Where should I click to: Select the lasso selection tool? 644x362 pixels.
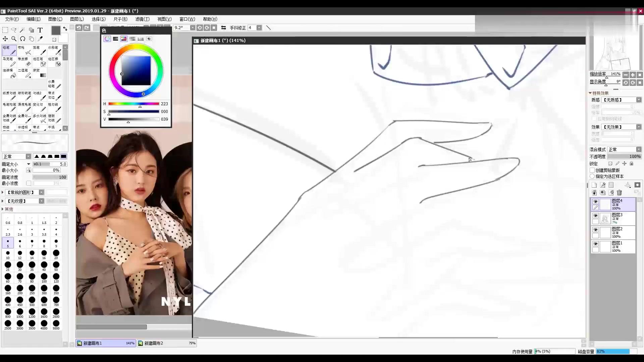14,30
